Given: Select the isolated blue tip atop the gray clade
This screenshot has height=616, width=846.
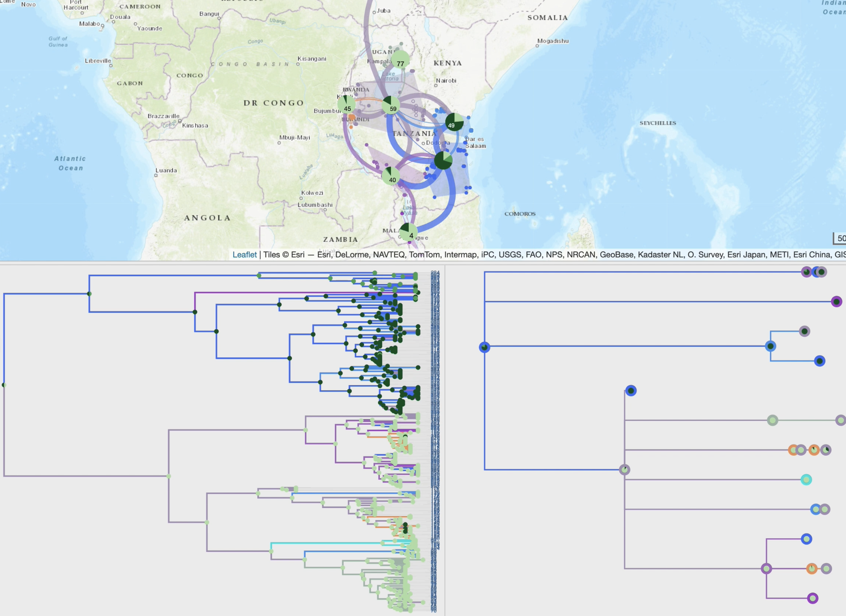Looking at the screenshot, I should (631, 391).
